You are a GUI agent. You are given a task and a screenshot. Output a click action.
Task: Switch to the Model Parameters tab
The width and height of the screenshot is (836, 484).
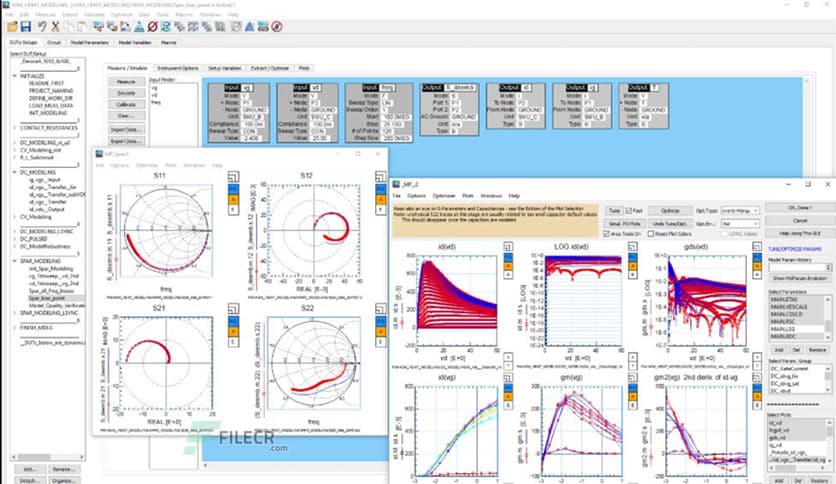pos(90,43)
